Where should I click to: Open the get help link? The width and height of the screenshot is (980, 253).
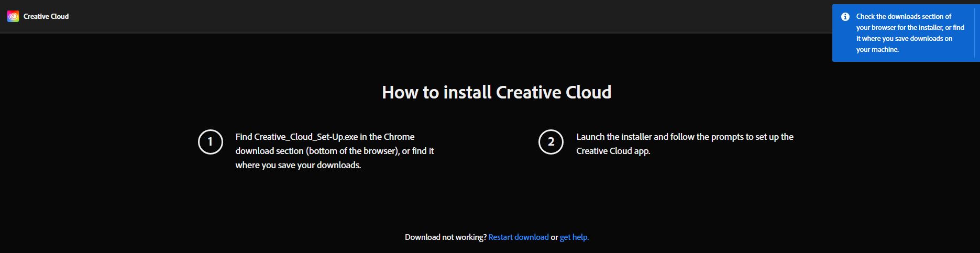point(574,237)
